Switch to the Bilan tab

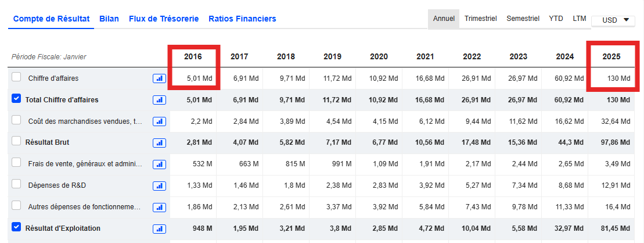coord(109,19)
